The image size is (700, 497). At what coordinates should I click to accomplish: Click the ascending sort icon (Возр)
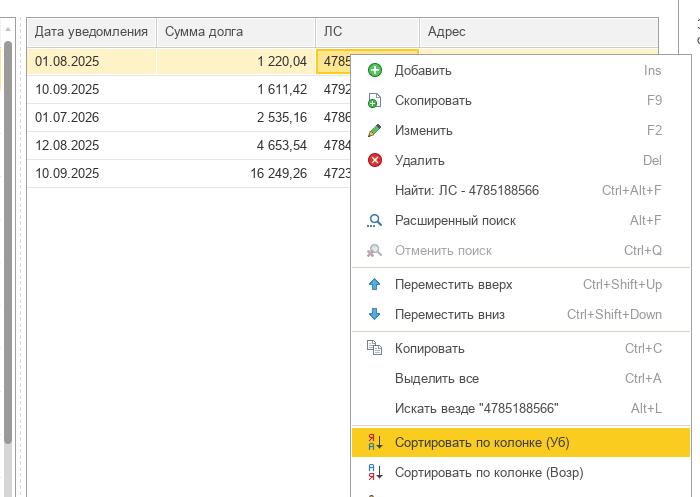(x=375, y=472)
